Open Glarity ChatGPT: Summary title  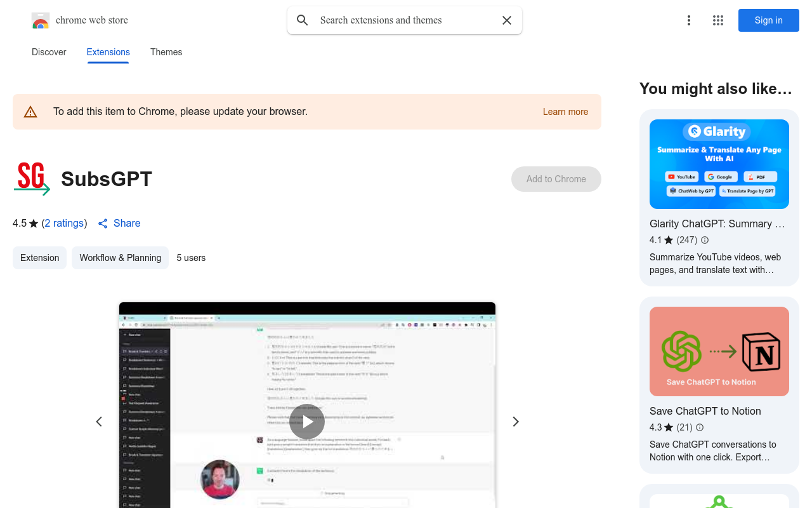click(x=717, y=224)
